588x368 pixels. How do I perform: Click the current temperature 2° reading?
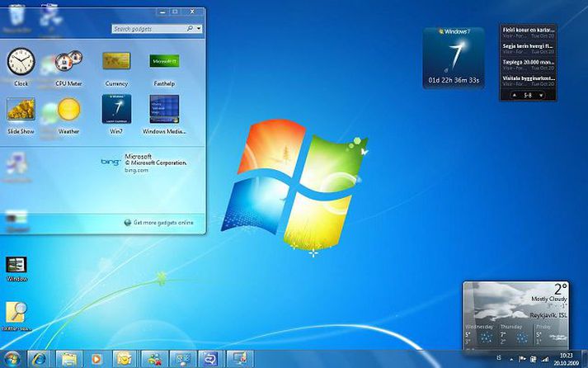[560, 290]
